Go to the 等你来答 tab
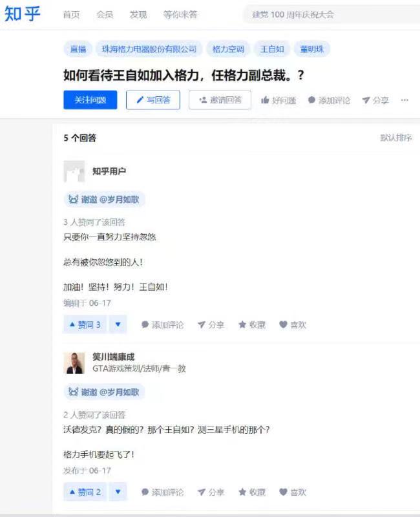 (180, 14)
